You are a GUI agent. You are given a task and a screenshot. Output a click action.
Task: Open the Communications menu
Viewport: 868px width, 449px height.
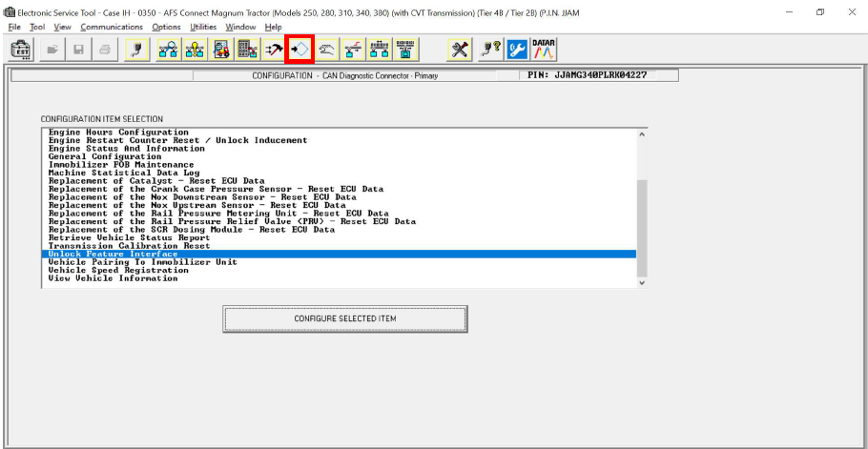112,27
